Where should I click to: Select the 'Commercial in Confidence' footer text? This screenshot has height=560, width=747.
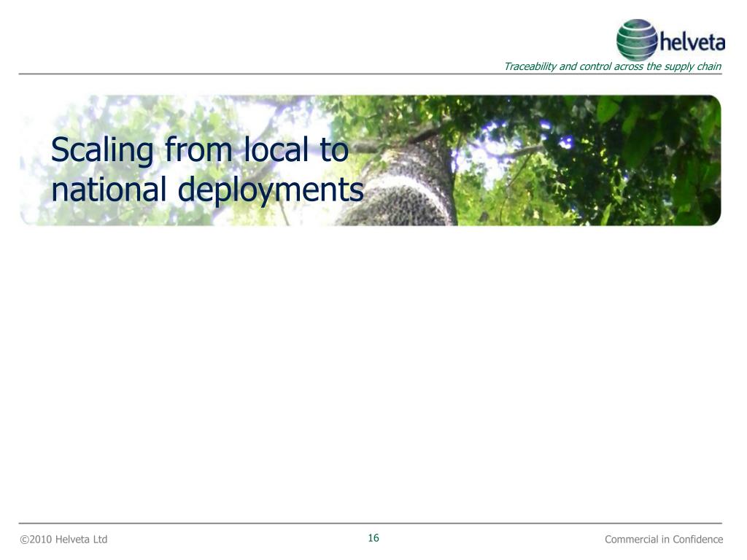664,540
